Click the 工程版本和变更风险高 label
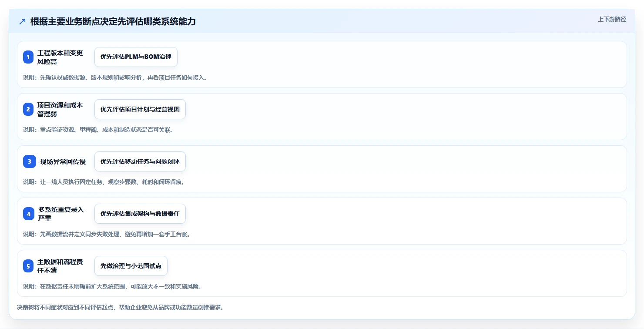Image resolution: width=644 pixels, height=329 pixels. point(60,57)
